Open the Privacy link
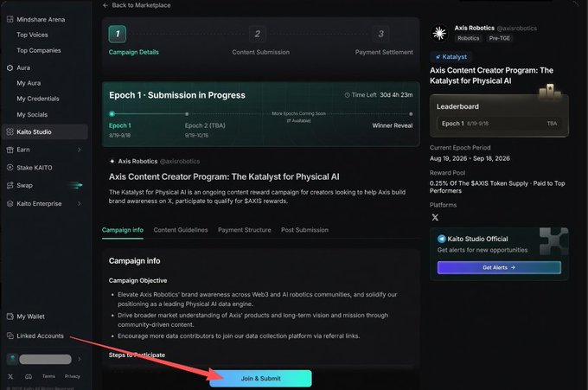The width and height of the screenshot is (588, 390). click(72, 376)
